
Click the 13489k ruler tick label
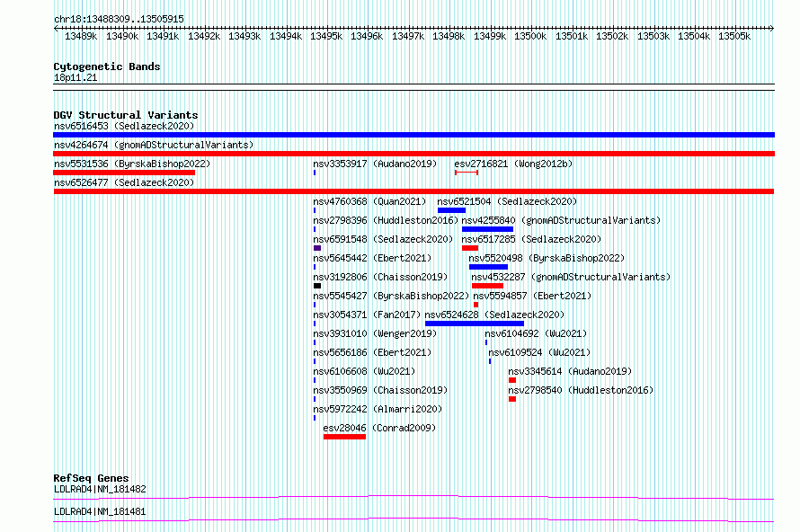coord(81,36)
